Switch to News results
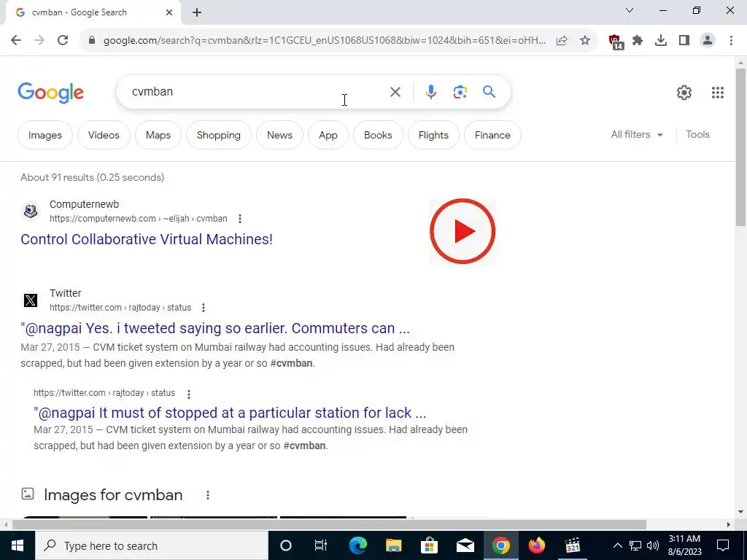This screenshot has width=747, height=560. [x=279, y=135]
